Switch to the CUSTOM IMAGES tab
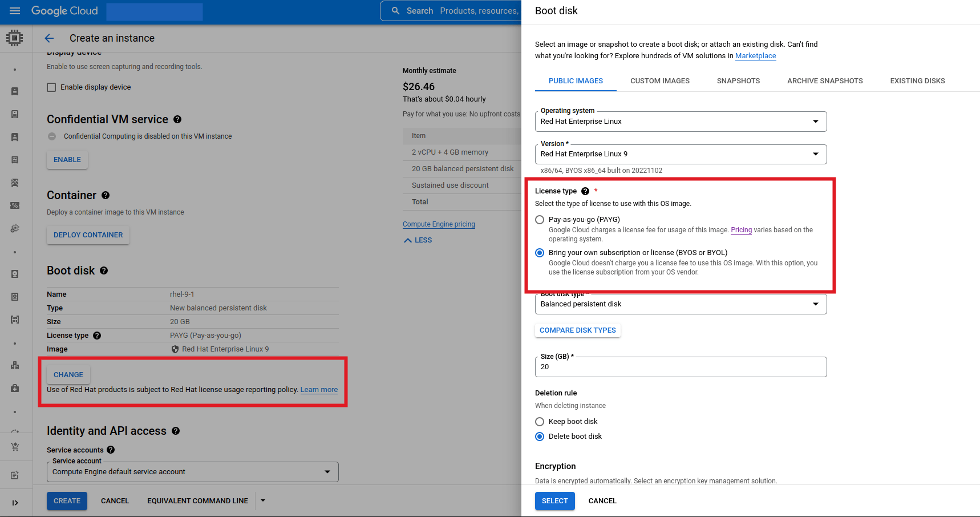 coord(659,80)
